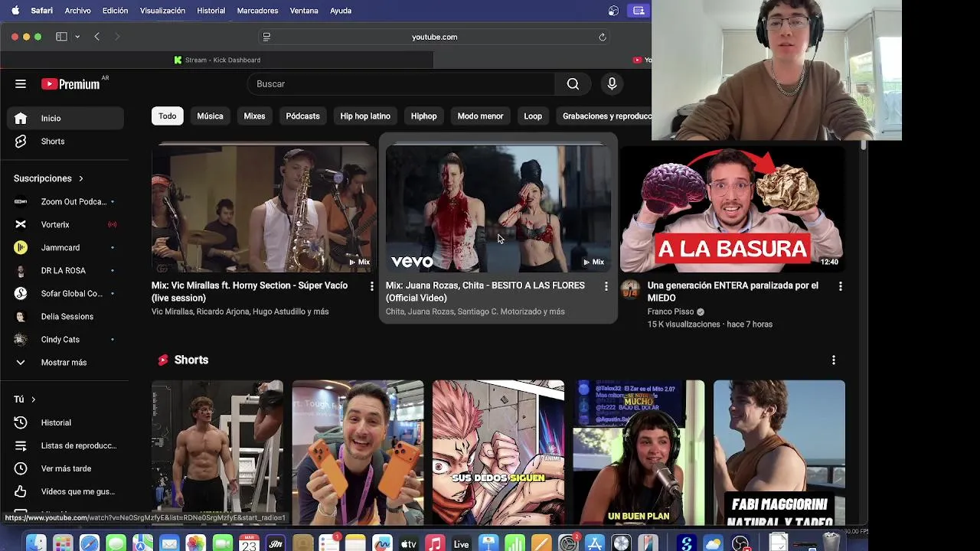This screenshot has height=551, width=980.
Task: Open Ver más tarde sidebar item
Action: coord(65,468)
